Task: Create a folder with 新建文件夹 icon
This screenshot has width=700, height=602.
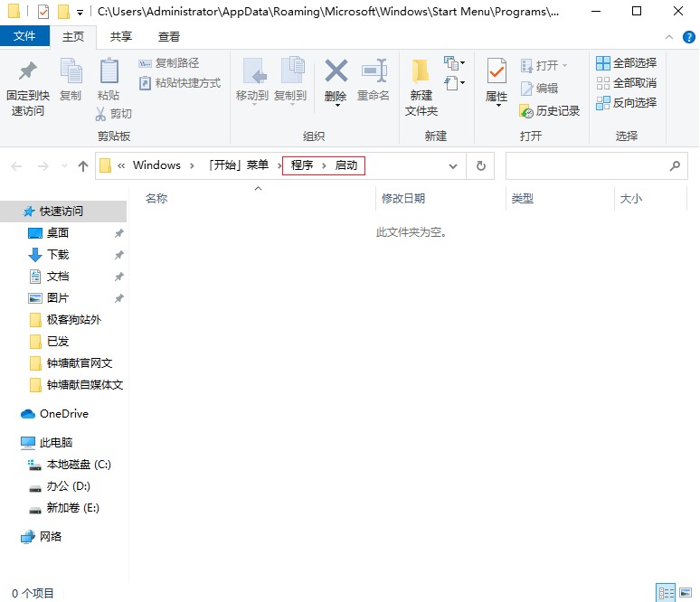Action: pyautogui.click(x=421, y=72)
